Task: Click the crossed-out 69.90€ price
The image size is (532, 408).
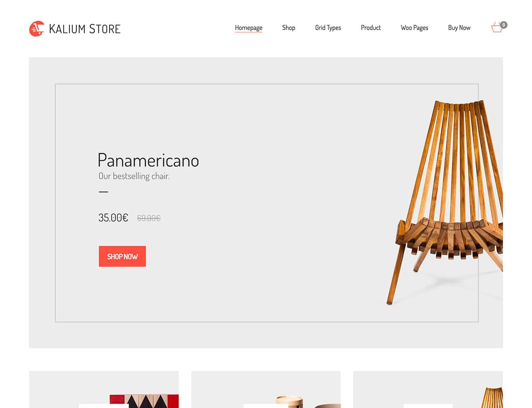Action: pos(149,218)
